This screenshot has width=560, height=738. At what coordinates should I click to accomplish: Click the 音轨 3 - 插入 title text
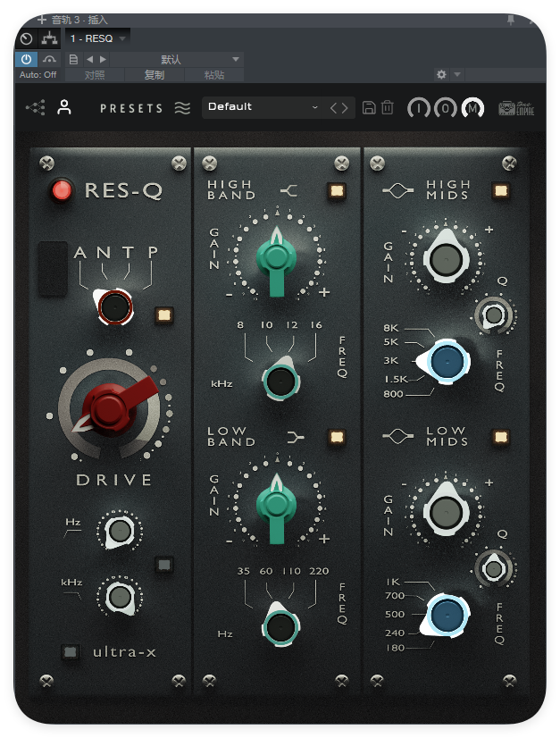click(80, 20)
